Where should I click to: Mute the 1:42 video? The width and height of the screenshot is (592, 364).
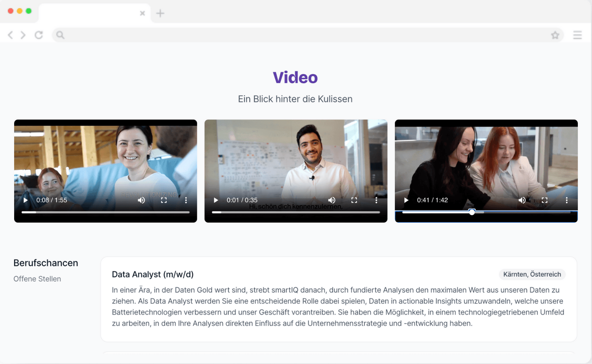coord(522,200)
